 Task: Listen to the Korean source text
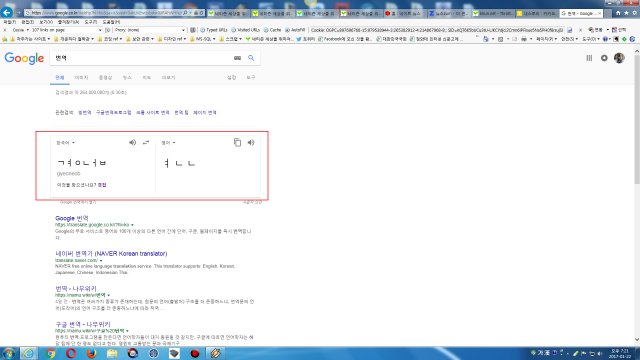pos(132,142)
